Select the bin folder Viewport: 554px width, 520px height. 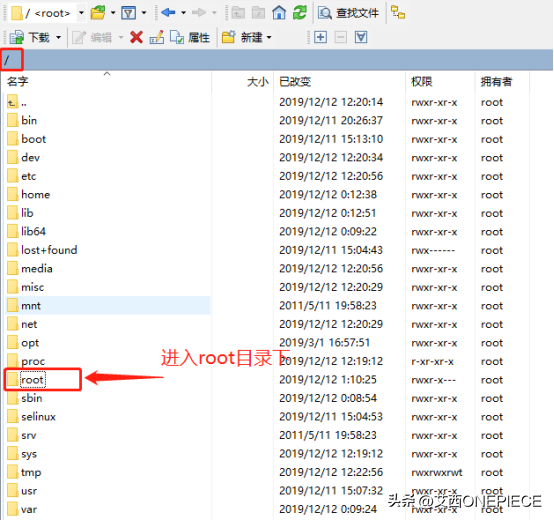(22, 120)
